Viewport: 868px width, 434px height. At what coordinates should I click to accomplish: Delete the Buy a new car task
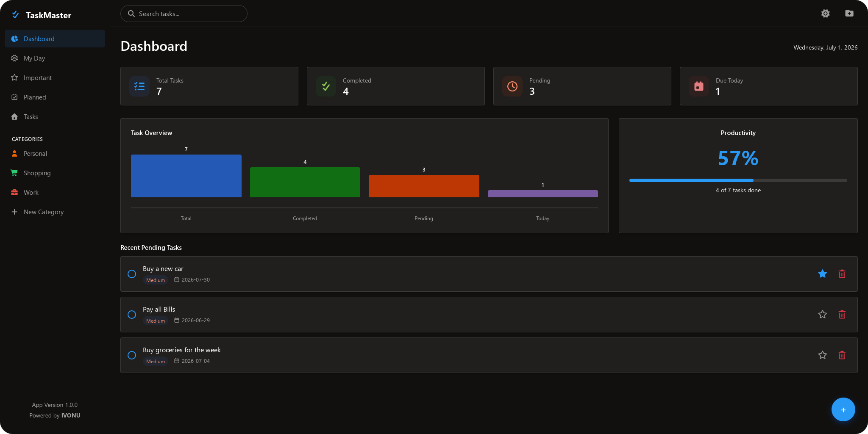pos(842,274)
